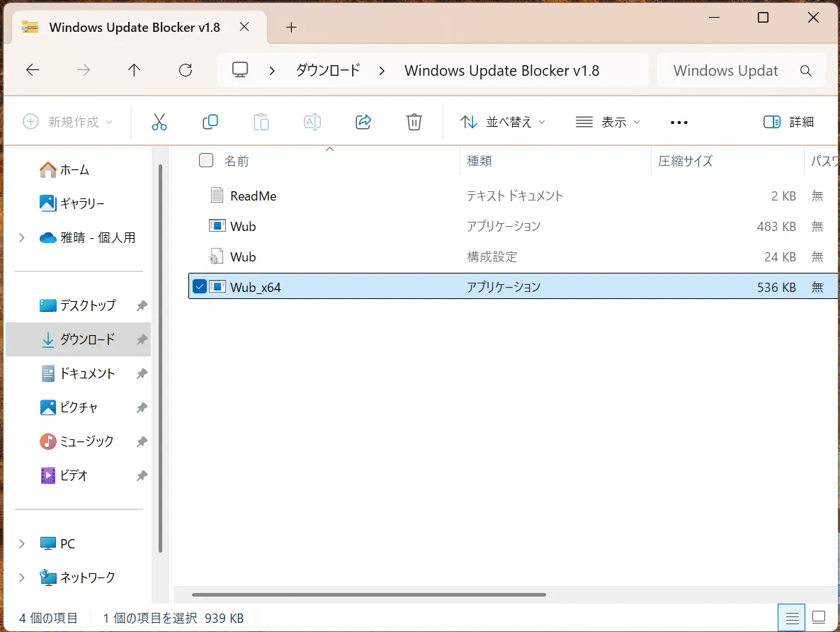The width and height of the screenshot is (840, 632).
Task: Open the 詳細 details pane
Action: (x=788, y=121)
